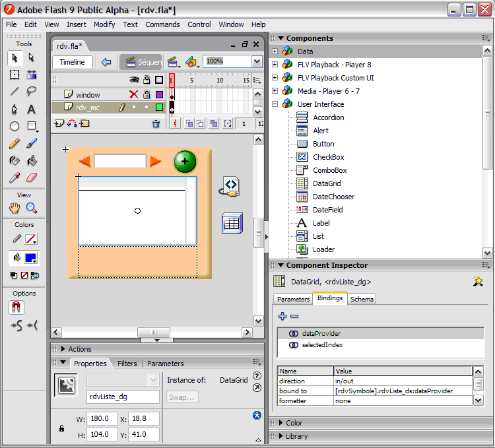Delete layer with the trash icon
This screenshot has width=495, height=448.
tap(156, 123)
